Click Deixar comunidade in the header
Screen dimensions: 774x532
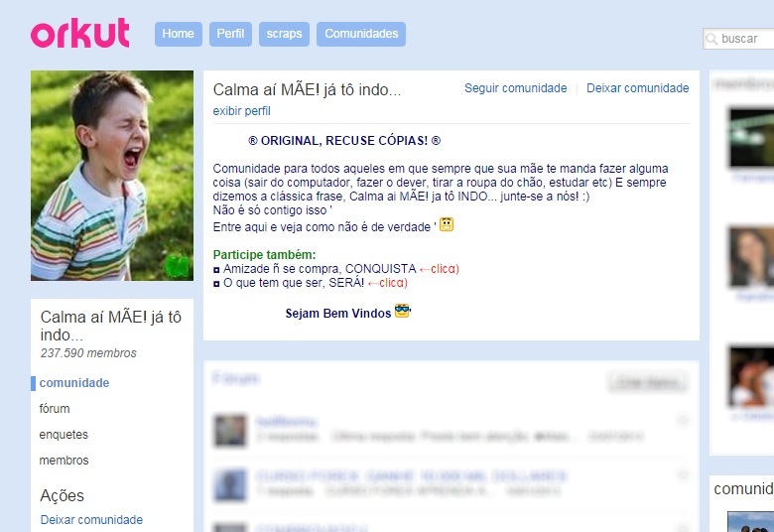[637, 88]
